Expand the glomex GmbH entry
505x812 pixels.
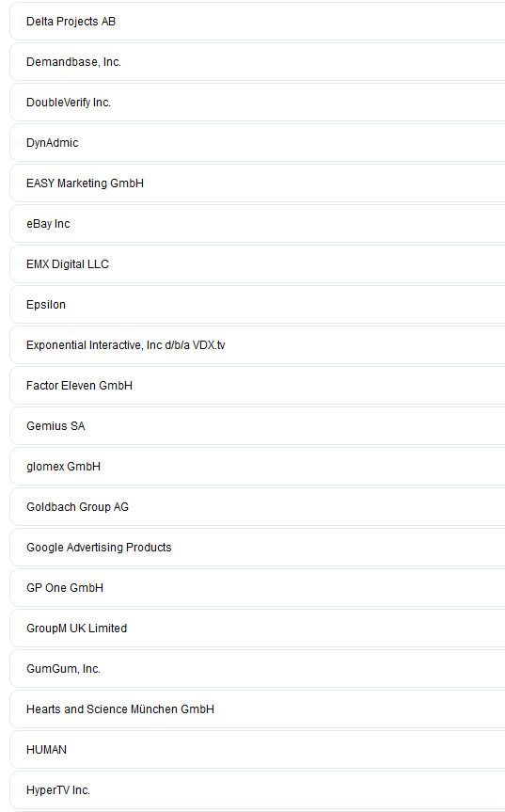tap(258, 466)
